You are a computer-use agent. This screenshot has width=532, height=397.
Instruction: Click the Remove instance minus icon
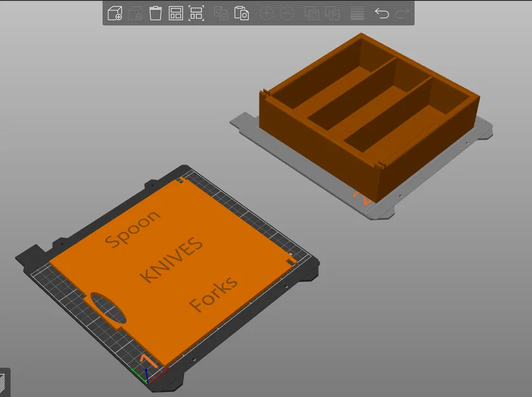287,13
